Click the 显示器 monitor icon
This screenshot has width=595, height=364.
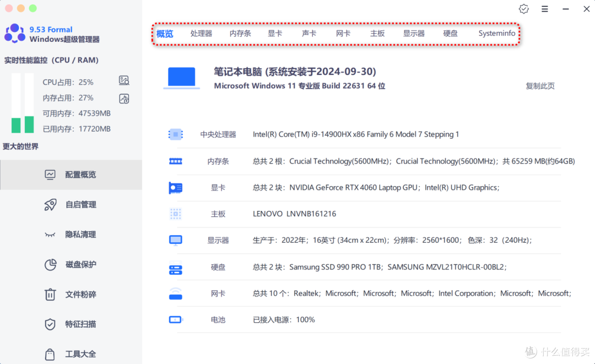click(175, 241)
